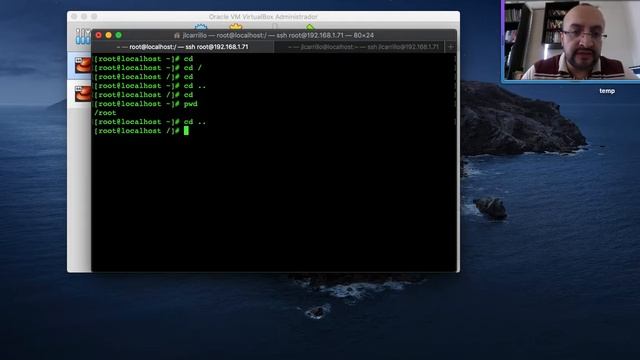The width and height of the screenshot is (640, 360).
Task: Click the 'cd /' command line
Action: click(148, 68)
